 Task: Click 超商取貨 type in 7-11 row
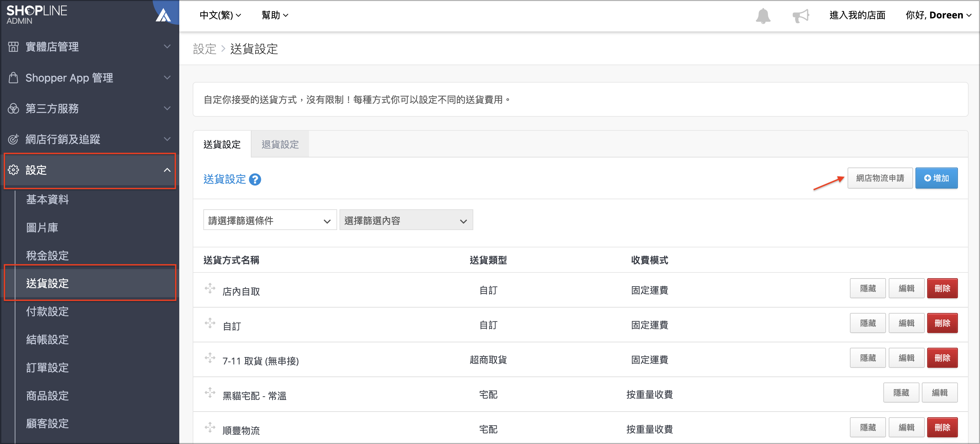coord(488,360)
